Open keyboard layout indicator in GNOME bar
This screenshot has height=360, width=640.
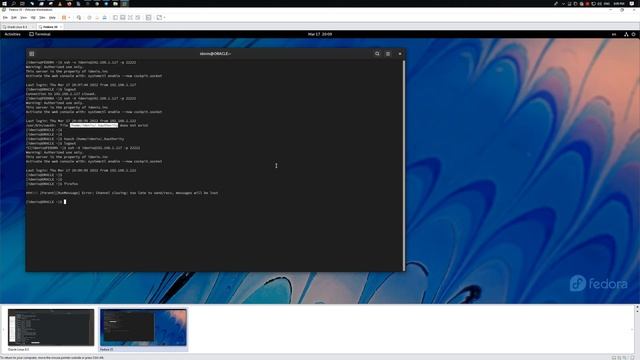(x=614, y=34)
